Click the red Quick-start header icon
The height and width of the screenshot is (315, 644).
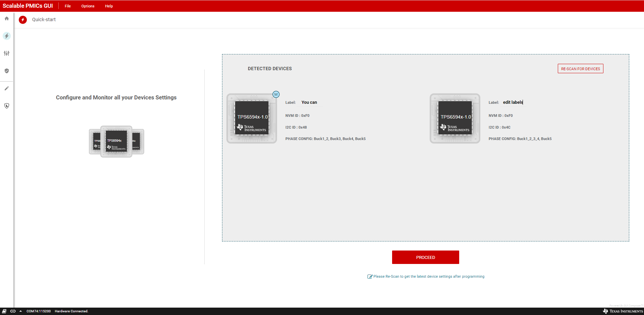(23, 20)
